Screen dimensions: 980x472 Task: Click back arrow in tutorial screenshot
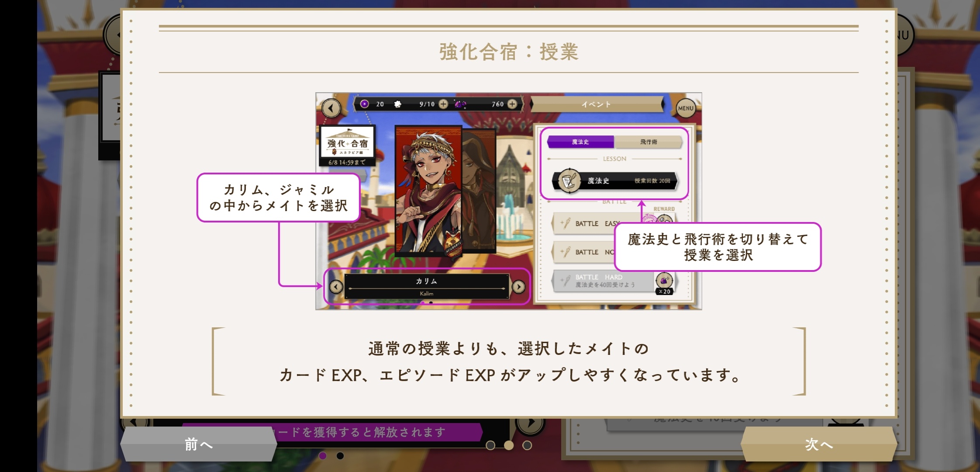(331, 108)
